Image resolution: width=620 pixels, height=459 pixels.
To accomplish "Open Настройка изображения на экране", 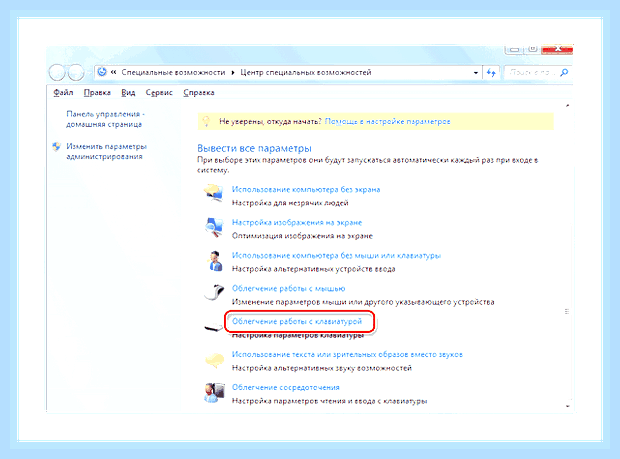I will pos(297,223).
